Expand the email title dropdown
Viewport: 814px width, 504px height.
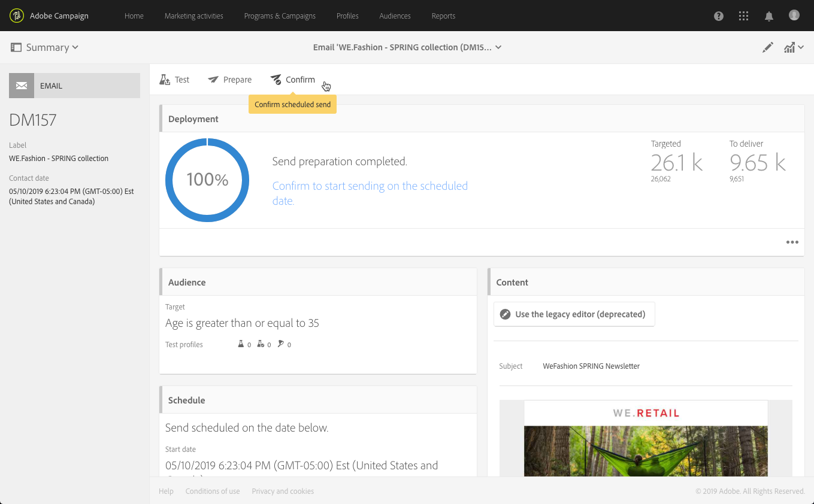pos(407,47)
